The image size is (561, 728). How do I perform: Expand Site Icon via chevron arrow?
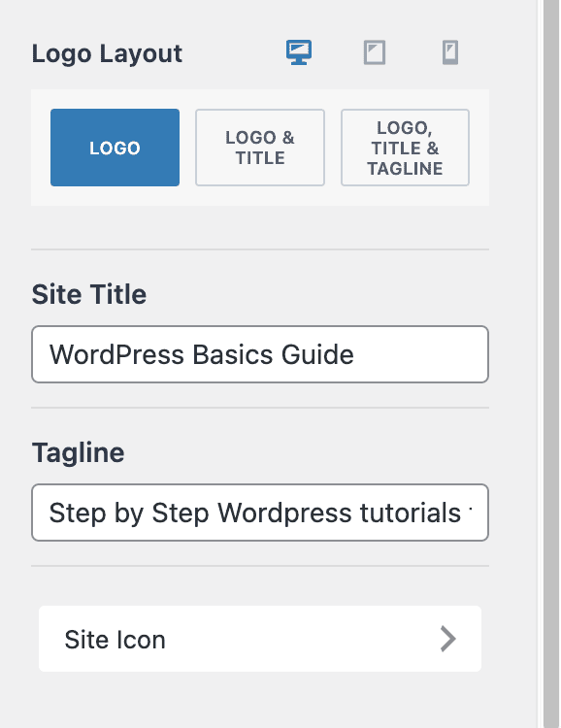point(447,640)
